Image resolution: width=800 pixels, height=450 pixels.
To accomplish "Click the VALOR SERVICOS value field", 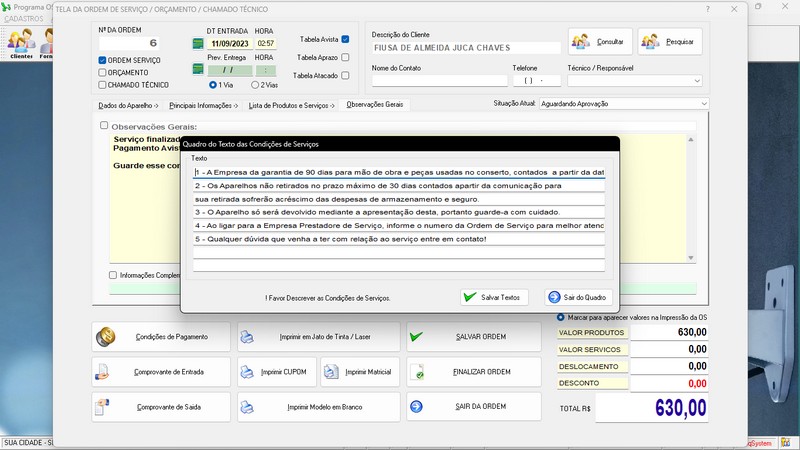I will tap(669, 349).
